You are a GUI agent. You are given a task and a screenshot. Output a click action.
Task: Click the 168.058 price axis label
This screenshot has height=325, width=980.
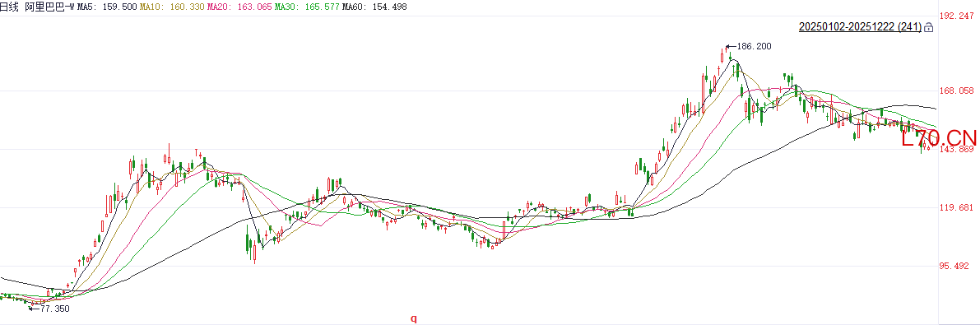coord(957,91)
